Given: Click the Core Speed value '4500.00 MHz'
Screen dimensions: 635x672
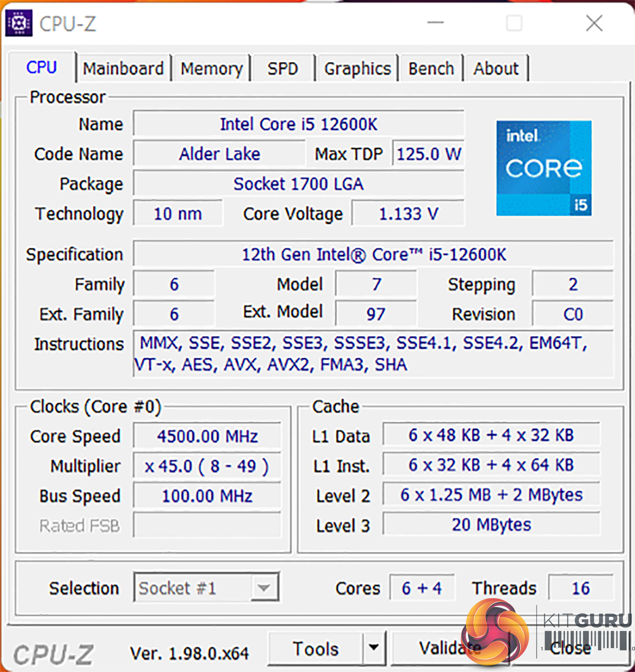Looking at the screenshot, I should 207,436.
